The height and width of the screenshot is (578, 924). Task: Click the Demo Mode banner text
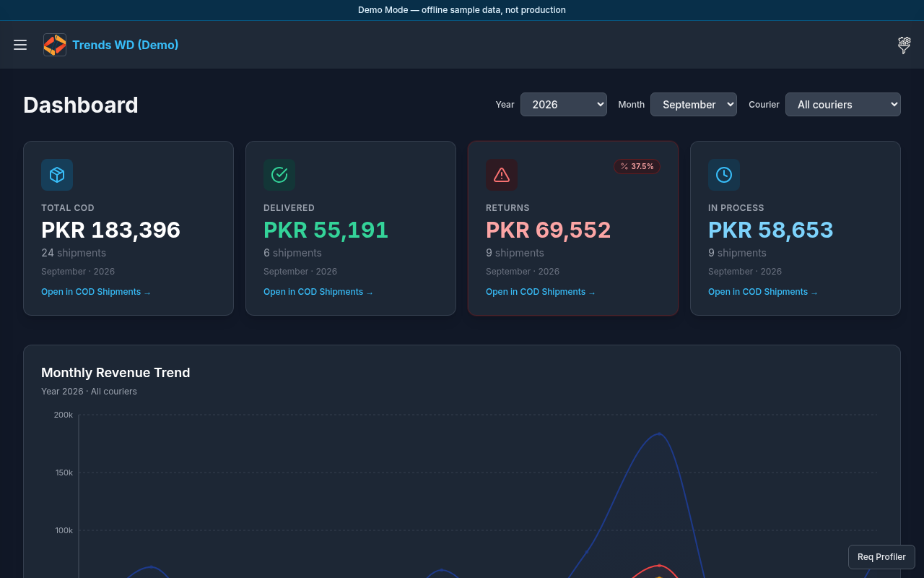tap(462, 10)
